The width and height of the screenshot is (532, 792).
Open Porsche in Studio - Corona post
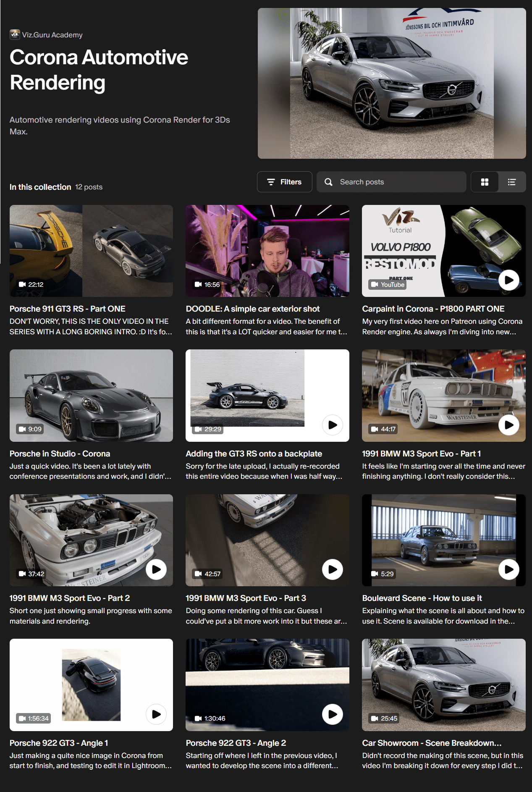coord(60,454)
